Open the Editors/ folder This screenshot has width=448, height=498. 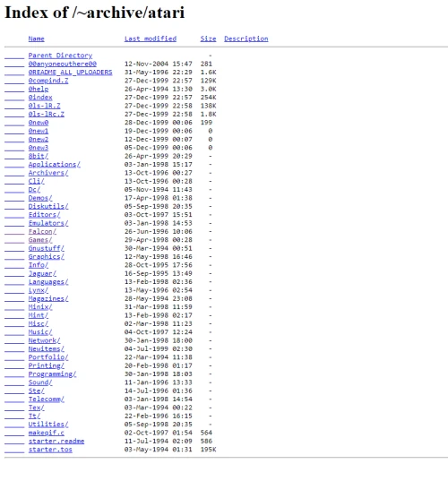point(44,215)
